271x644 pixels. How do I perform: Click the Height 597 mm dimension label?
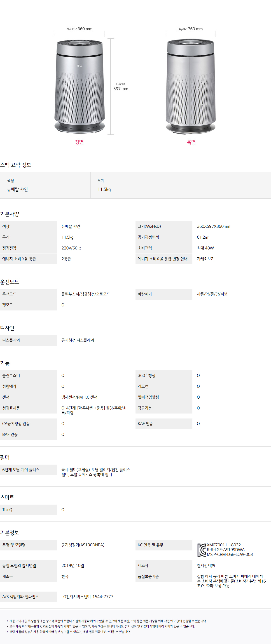point(121,87)
